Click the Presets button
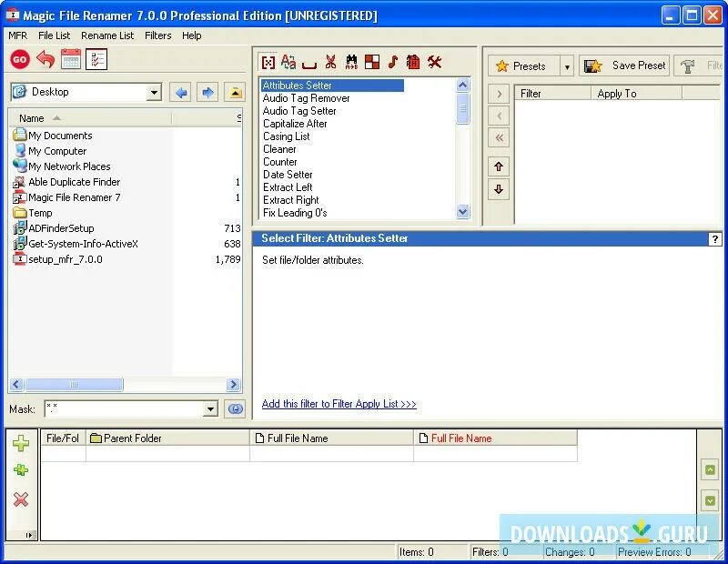This screenshot has width=728, height=564. tap(525, 66)
